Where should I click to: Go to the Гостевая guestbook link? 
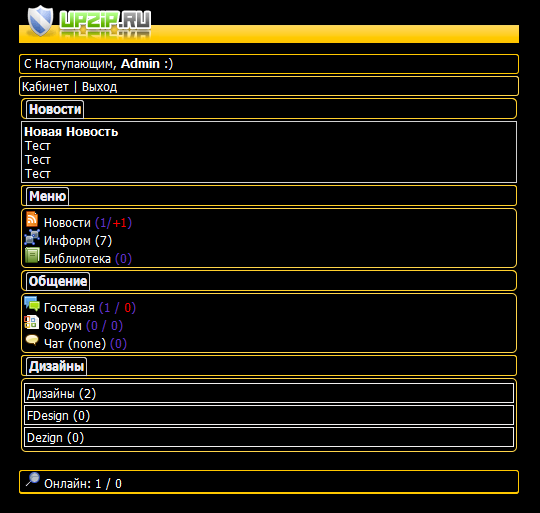(69, 307)
